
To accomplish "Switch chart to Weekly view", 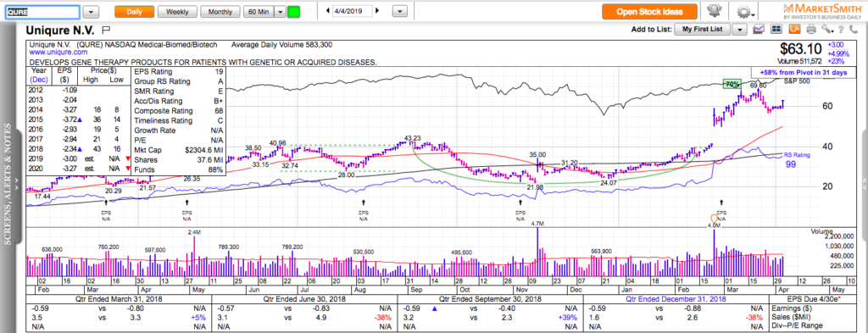I will (176, 12).
